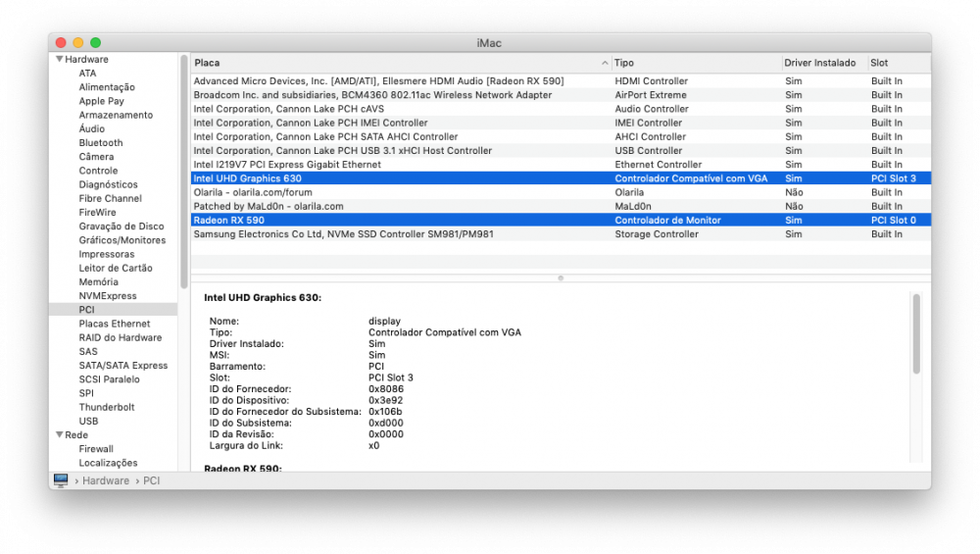Select SAS in the sidebar
980x554 pixels.
click(x=88, y=351)
